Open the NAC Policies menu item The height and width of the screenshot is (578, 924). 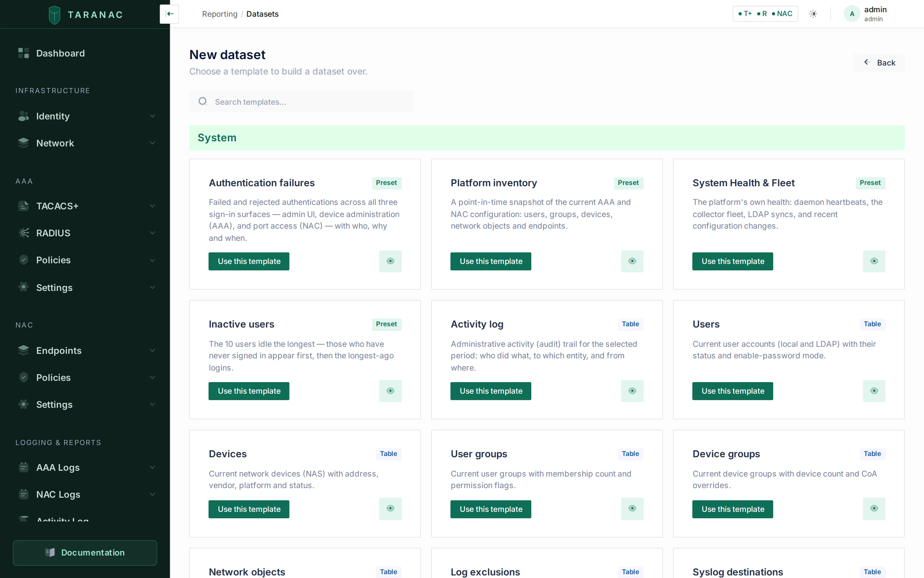(x=85, y=377)
